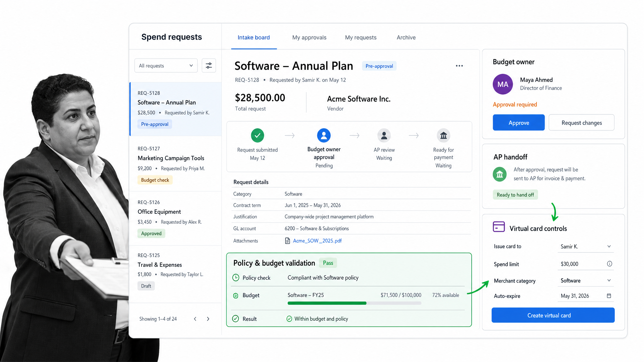The height and width of the screenshot is (362, 644).
Task: Click the Within budget and policy check icon
Action: (x=289, y=319)
